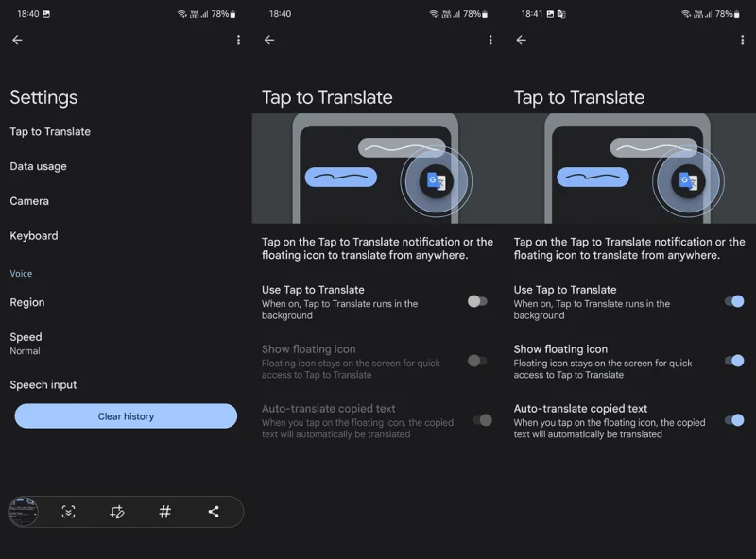Tap Wi-Fi icon in left screen status bar

pos(181,14)
